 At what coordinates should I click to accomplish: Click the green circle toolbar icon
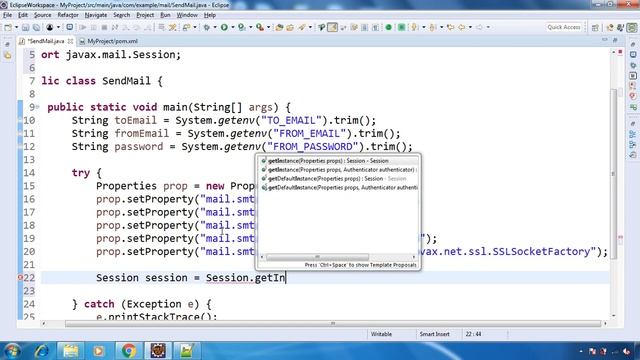point(389,27)
